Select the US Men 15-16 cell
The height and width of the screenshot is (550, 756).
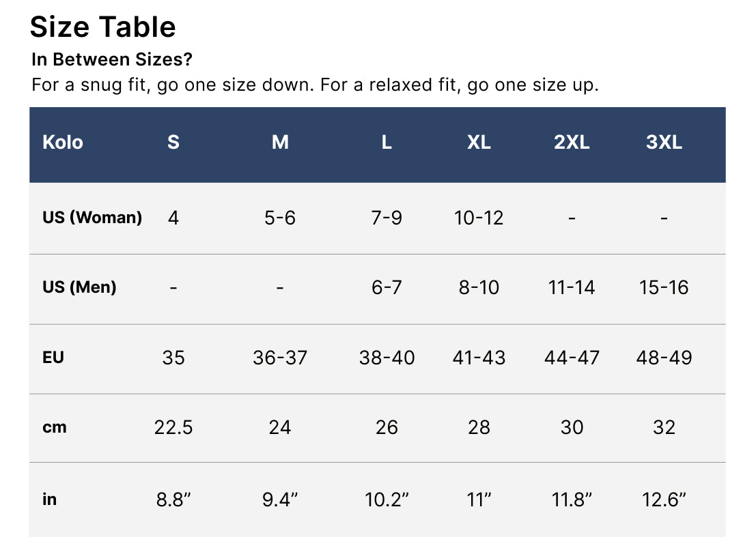pyautogui.click(x=664, y=287)
